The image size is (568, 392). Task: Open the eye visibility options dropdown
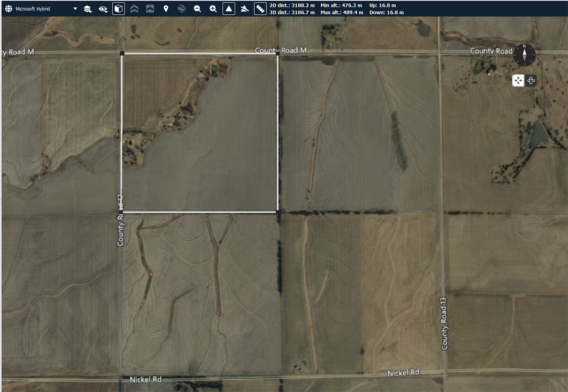point(103,9)
